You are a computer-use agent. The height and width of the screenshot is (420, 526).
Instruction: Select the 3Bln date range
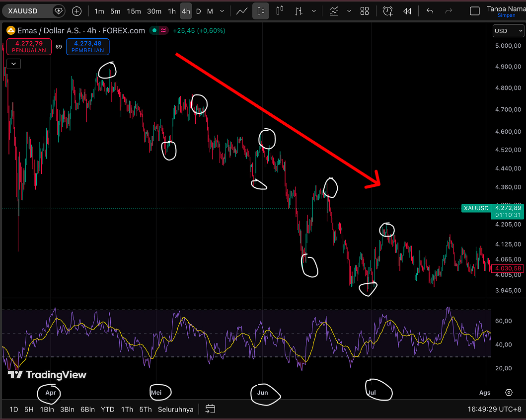pos(67,409)
